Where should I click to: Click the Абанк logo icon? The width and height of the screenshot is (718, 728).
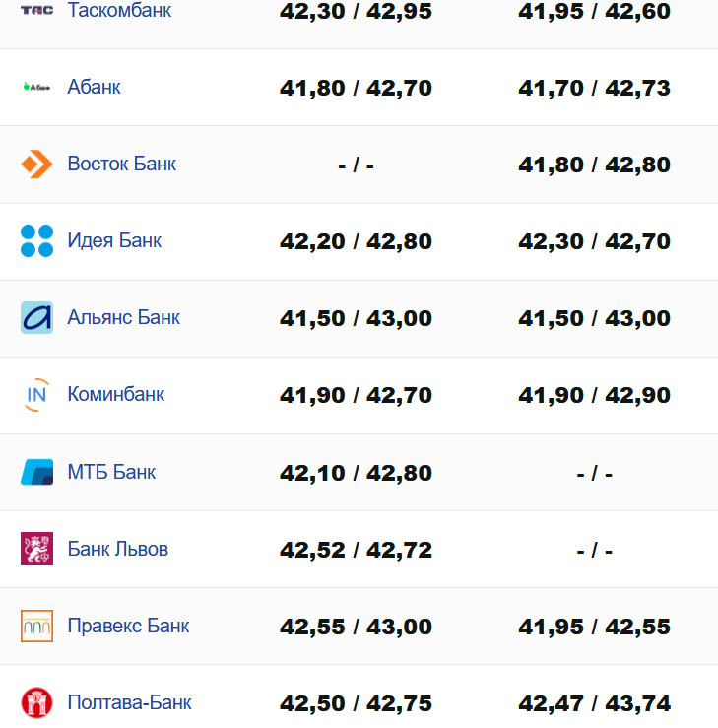(36, 87)
